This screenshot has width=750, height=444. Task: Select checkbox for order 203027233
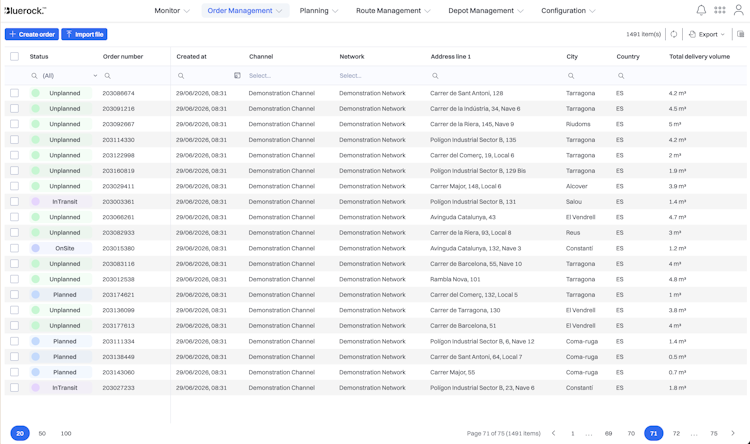tap(14, 388)
